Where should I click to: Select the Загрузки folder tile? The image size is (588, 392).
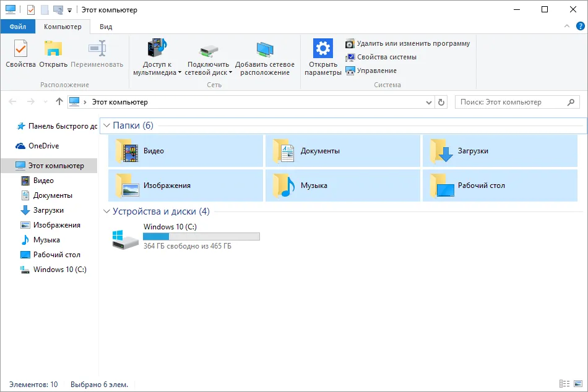coord(500,151)
